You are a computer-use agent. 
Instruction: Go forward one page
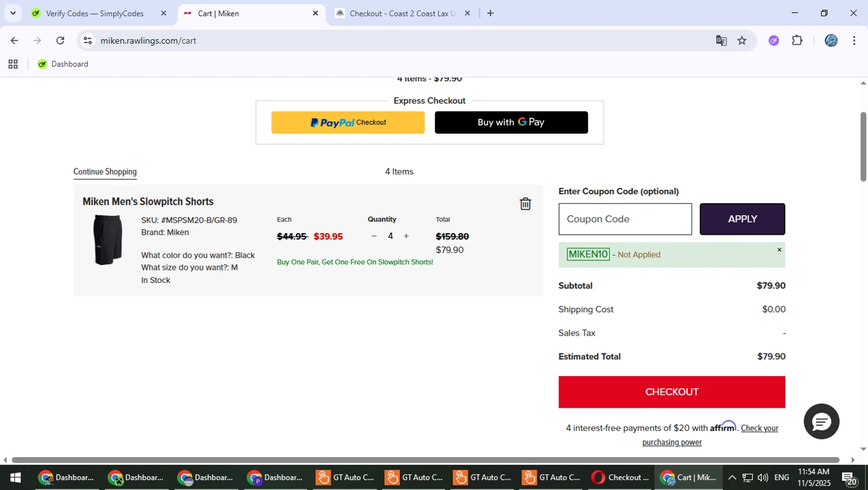37,40
